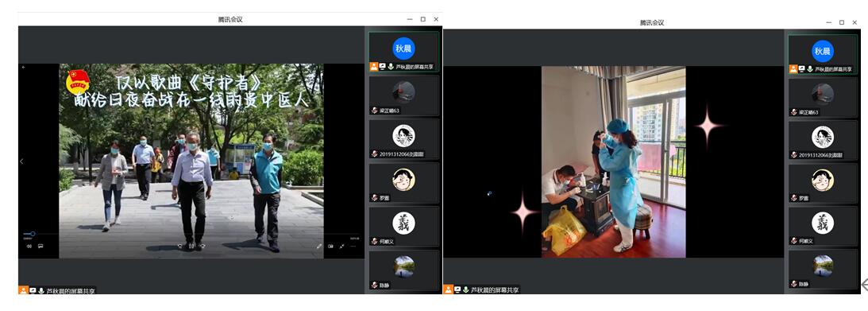
Task: Open the three-dots more options in player
Action: (x=353, y=246)
